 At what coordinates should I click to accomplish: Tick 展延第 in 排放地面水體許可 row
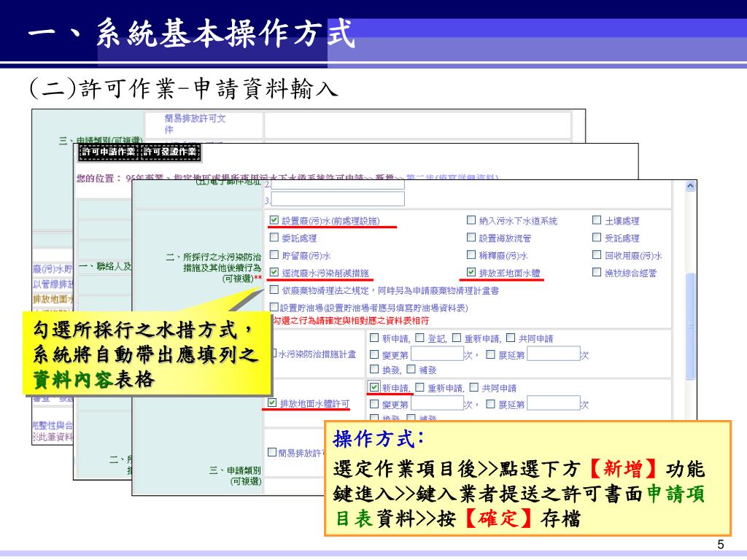pos(490,404)
